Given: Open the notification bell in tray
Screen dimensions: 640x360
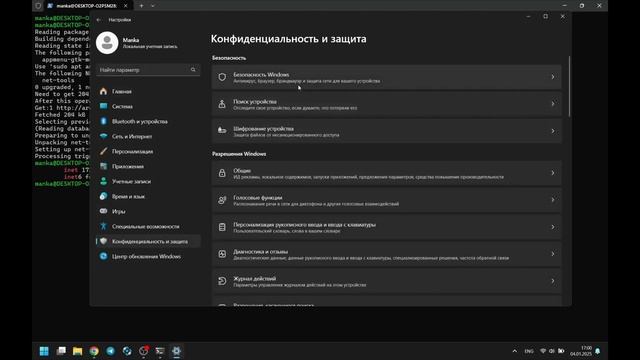Looking at the screenshot, I should click(x=598, y=351).
